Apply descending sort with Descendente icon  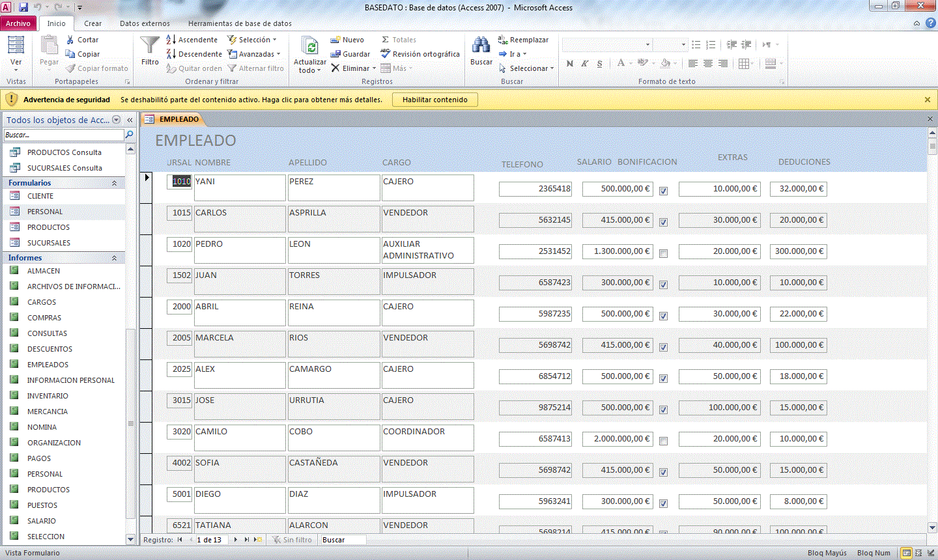171,53
